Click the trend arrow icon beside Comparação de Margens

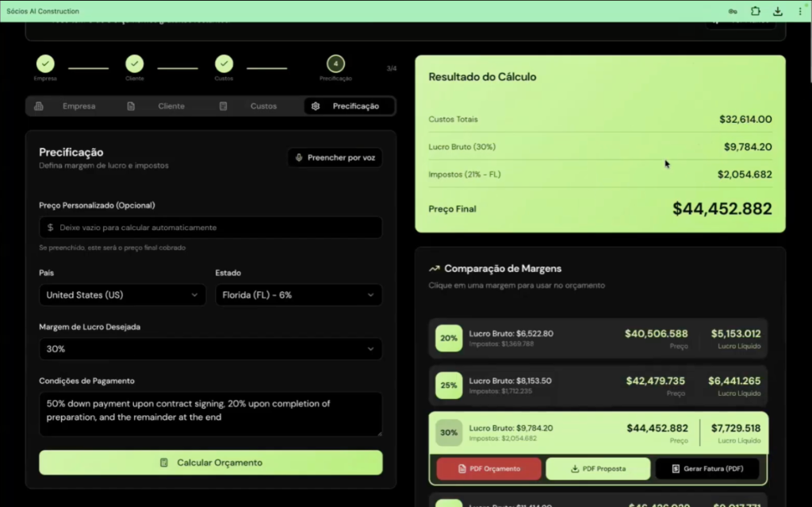(434, 268)
